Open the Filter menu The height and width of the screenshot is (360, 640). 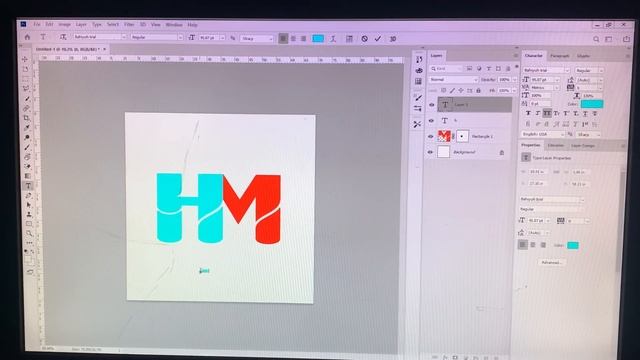(129, 24)
